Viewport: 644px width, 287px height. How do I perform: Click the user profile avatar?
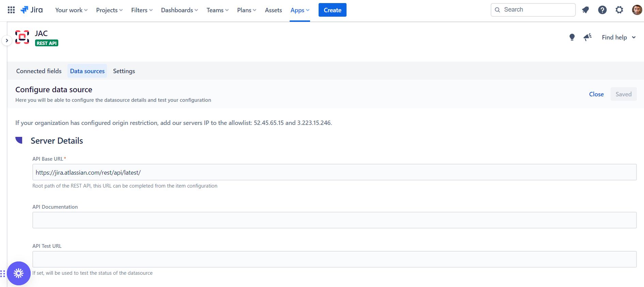tap(637, 10)
